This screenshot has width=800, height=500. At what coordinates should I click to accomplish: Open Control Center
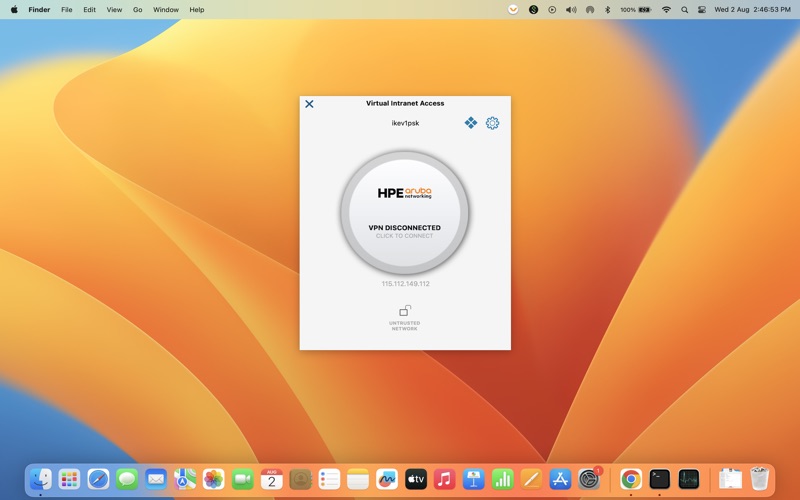pos(702,9)
